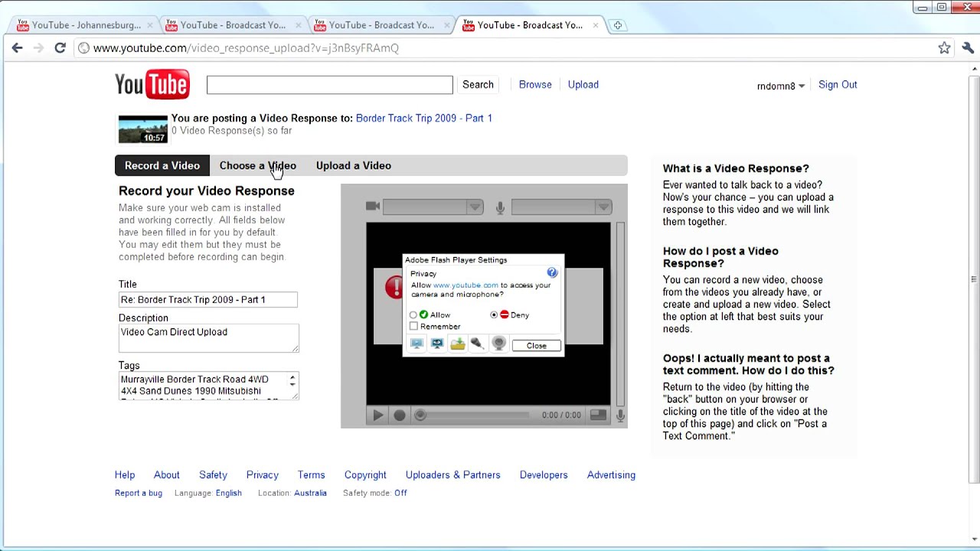980x551 pixels.
Task: Open a new browser tab
Action: pos(617,25)
